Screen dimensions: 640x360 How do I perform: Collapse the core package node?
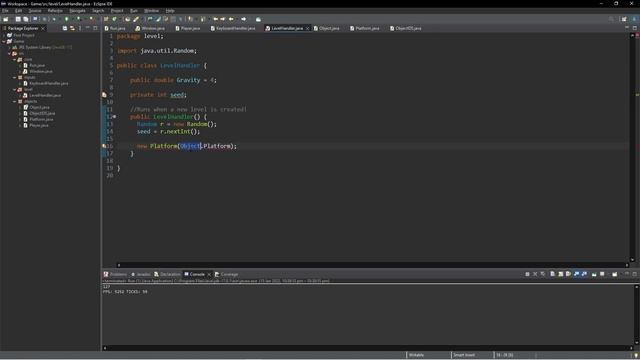click(x=15, y=60)
